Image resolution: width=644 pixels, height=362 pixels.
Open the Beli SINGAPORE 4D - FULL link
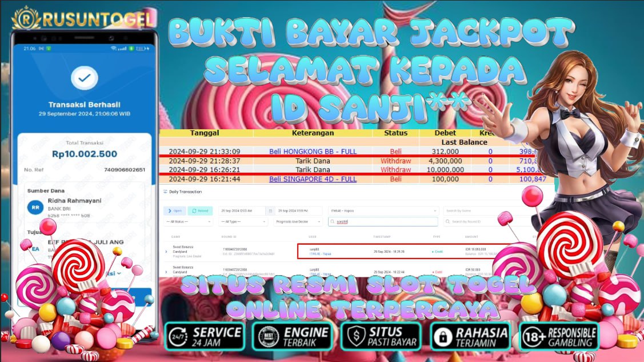[313, 179]
